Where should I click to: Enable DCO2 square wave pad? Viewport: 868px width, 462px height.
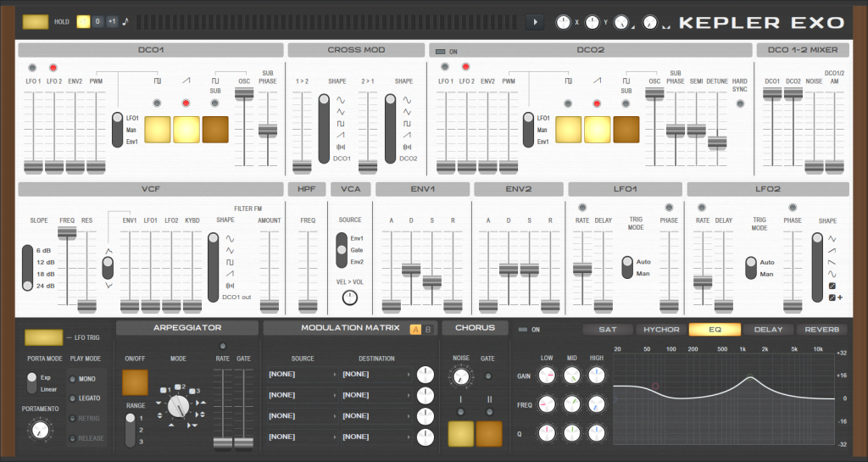(x=568, y=130)
